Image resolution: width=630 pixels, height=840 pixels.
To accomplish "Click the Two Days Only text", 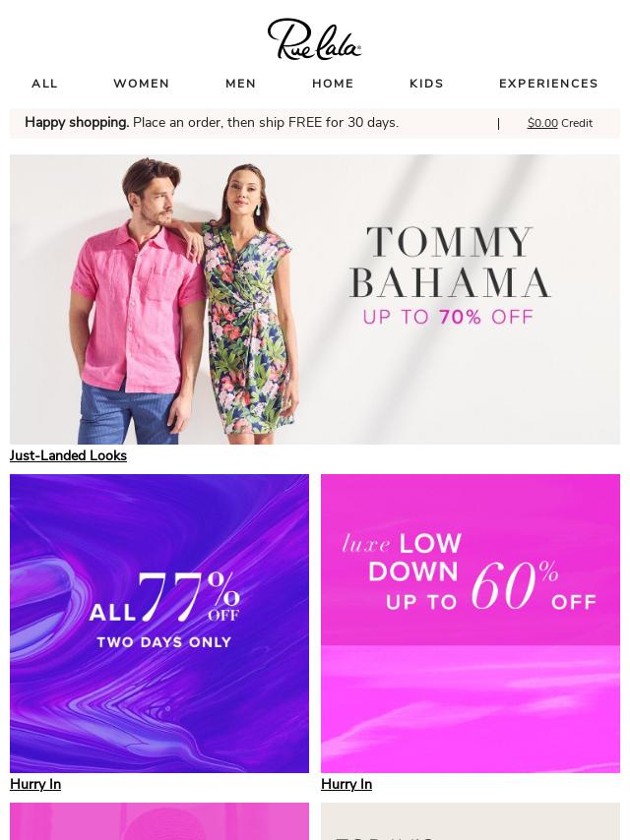I will point(164,641).
